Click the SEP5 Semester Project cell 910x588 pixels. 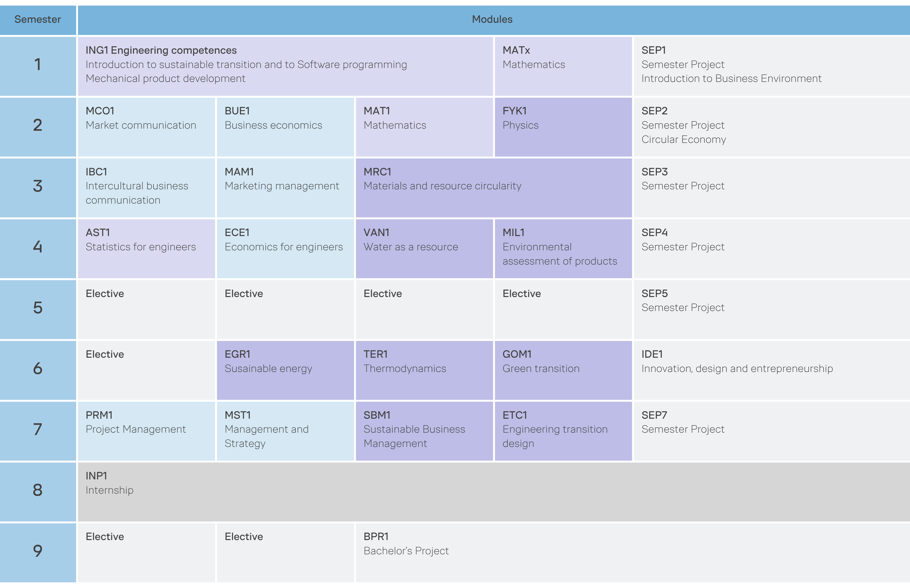pos(772,310)
